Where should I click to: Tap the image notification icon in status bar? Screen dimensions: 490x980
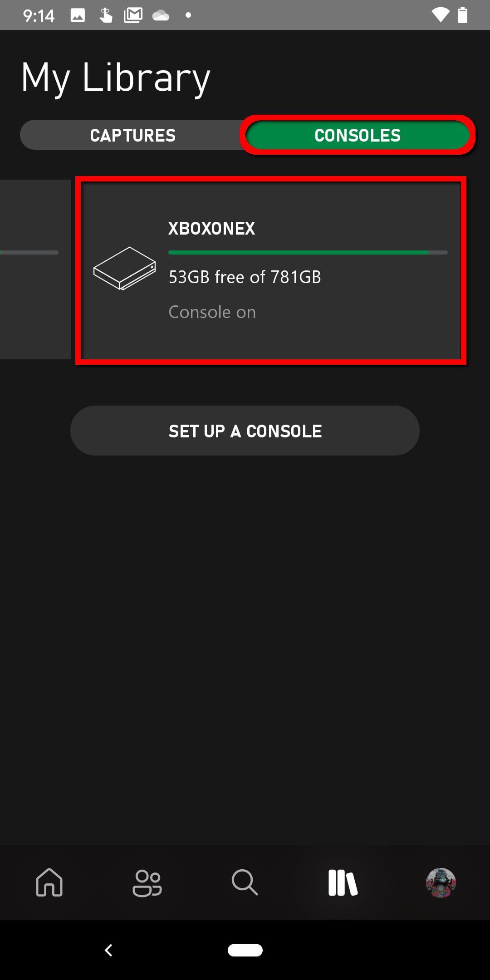[x=78, y=15]
